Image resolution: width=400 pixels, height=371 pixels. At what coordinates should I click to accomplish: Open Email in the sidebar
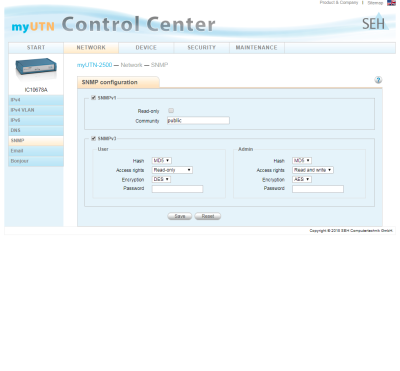click(36, 151)
